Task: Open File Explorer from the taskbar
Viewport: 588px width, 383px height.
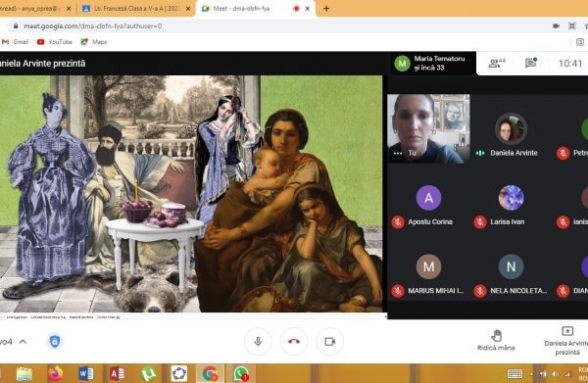Action: click(x=24, y=373)
